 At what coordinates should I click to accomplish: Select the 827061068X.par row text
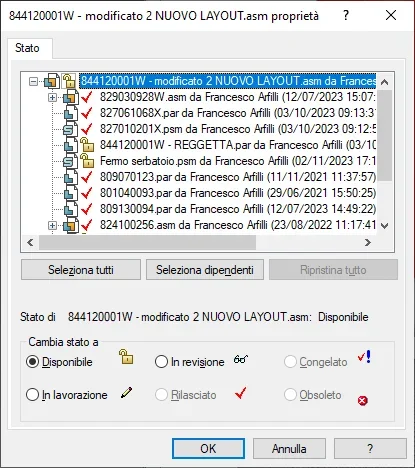click(x=237, y=113)
